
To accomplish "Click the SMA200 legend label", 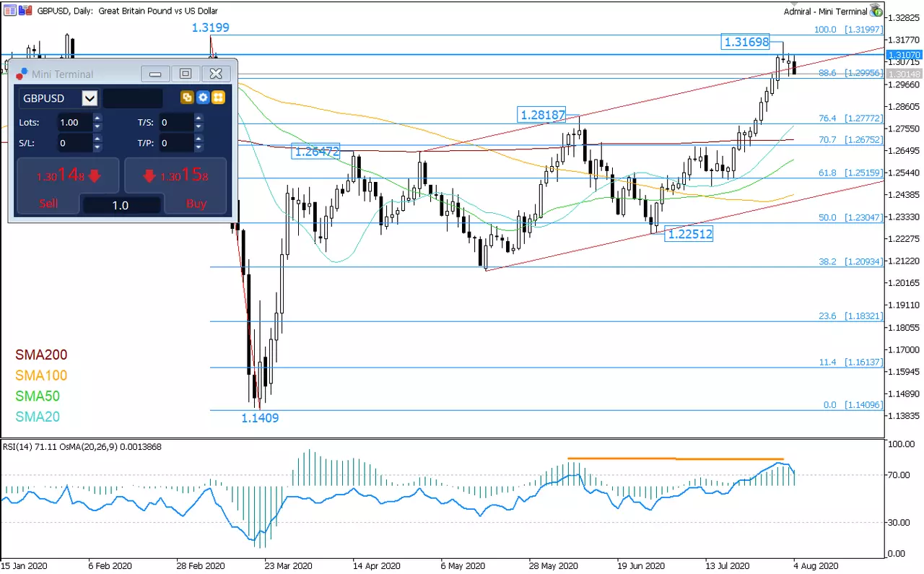I will [41, 355].
